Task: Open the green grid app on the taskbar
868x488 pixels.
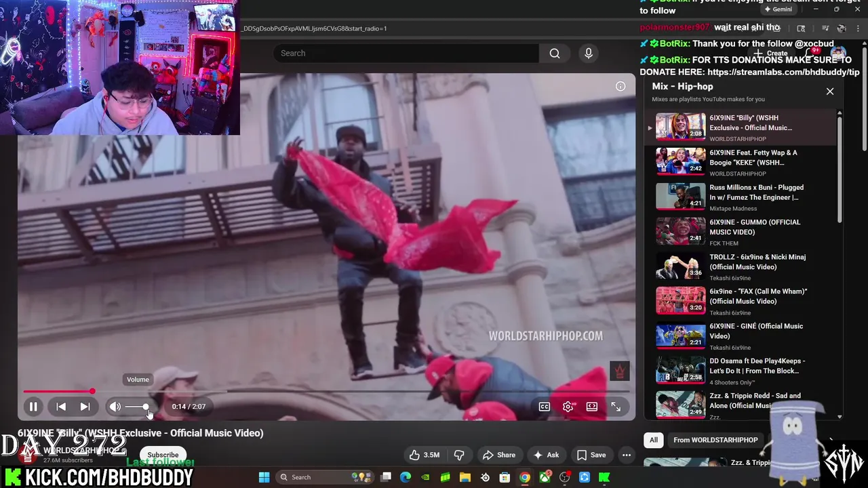Action: [446, 477]
